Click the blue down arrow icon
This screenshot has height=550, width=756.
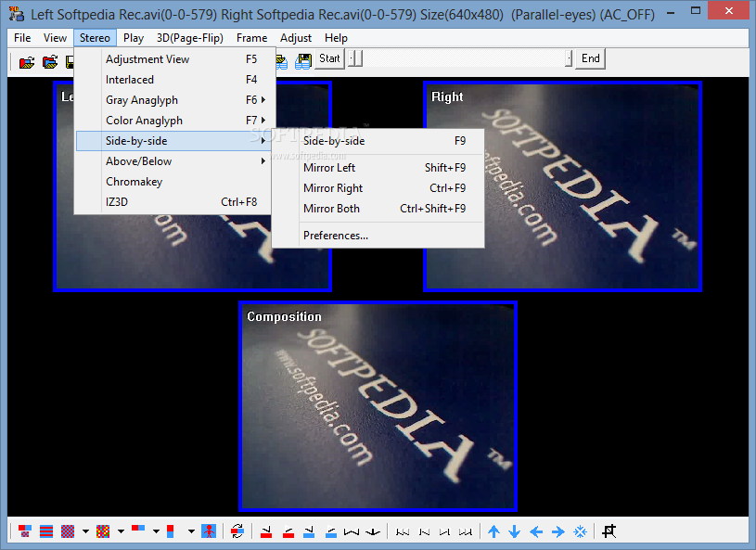(x=515, y=531)
